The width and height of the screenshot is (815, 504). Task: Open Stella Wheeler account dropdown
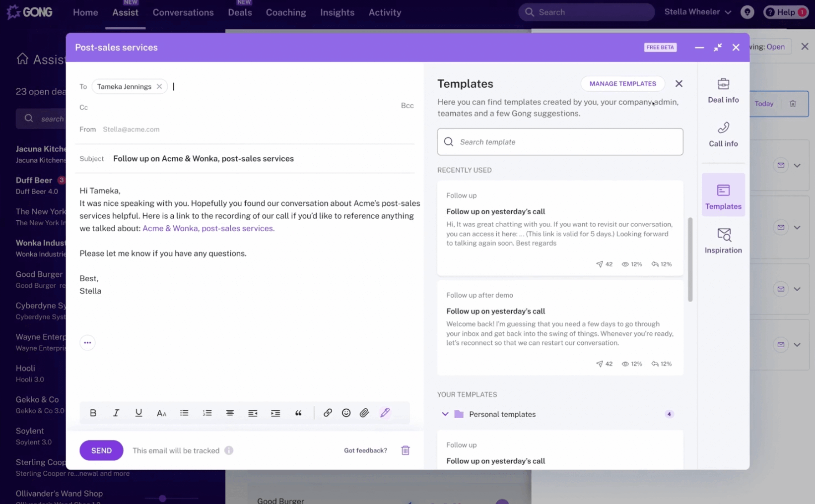tap(698, 12)
